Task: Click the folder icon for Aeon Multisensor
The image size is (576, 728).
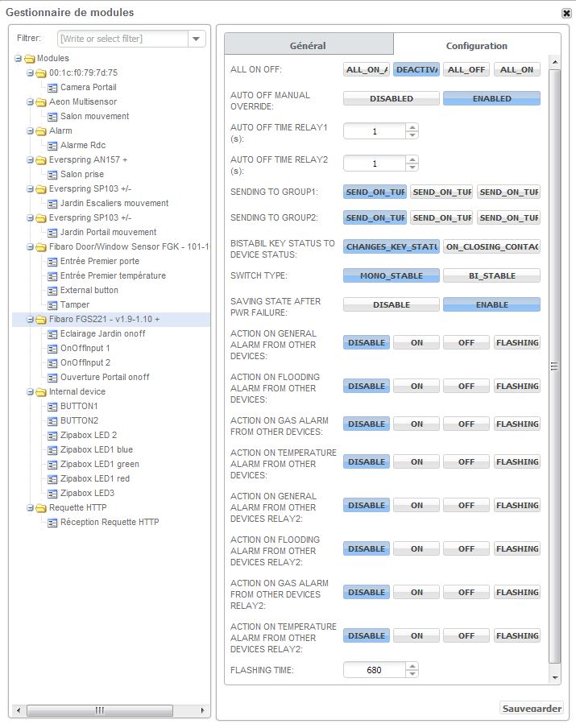Action: pos(40,101)
